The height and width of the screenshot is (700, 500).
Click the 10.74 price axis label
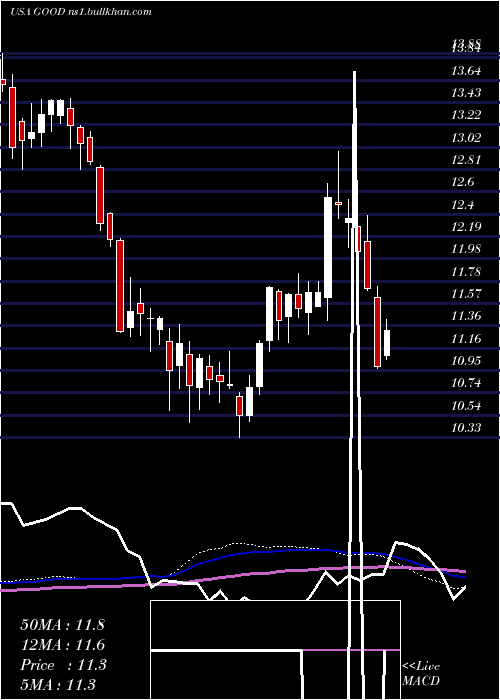click(466, 383)
